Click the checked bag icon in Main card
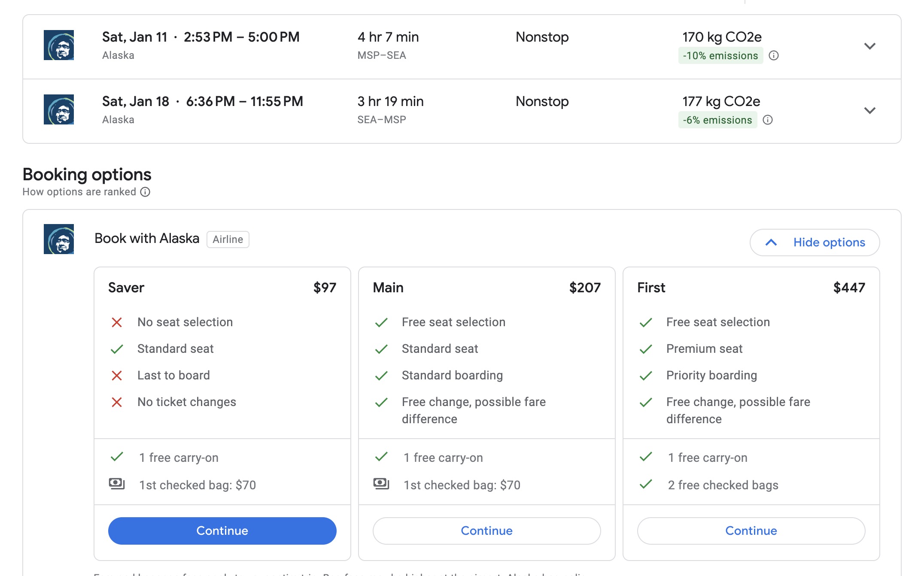This screenshot has width=924, height=576. [381, 483]
